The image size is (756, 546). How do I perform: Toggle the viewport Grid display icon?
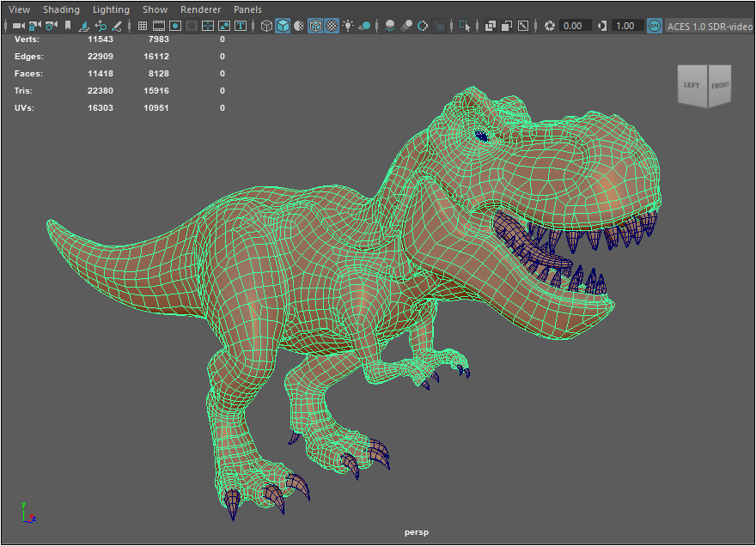[143, 26]
